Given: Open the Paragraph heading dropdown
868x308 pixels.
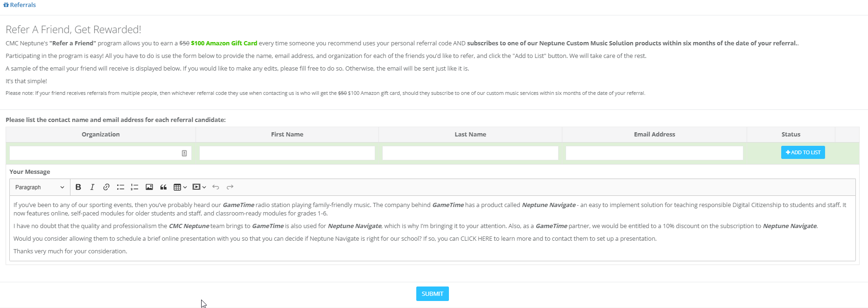Looking at the screenshot, I should 40,187.
